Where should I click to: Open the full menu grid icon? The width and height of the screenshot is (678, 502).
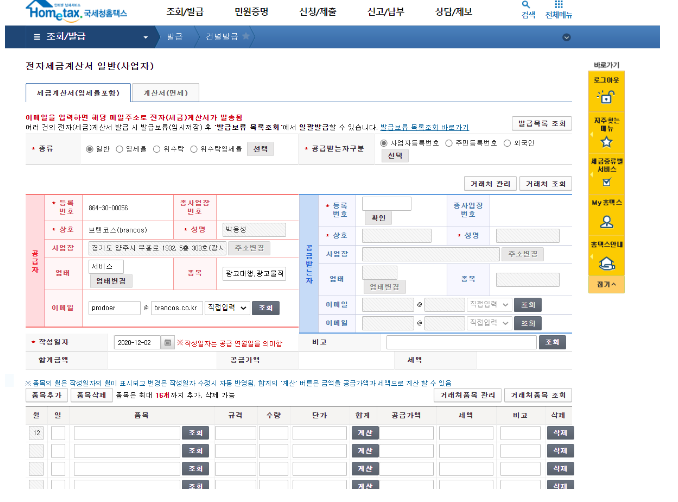(559, 4)
